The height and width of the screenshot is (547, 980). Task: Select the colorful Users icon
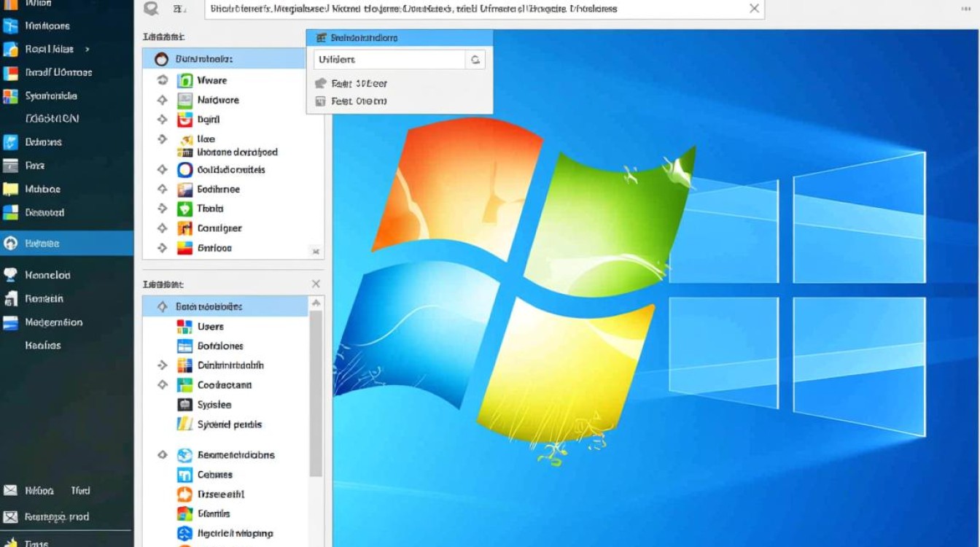coord(185,327)
